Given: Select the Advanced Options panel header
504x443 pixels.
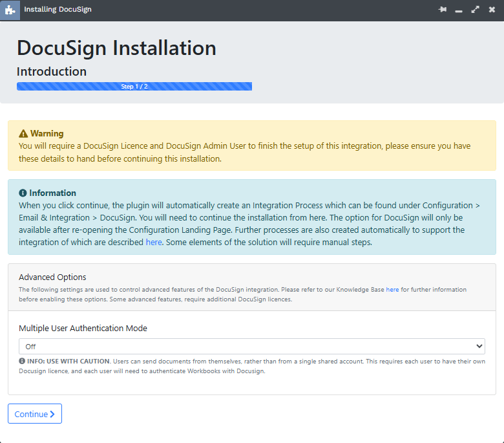Looking at the screenshot, I should click(x=252, y=287).
